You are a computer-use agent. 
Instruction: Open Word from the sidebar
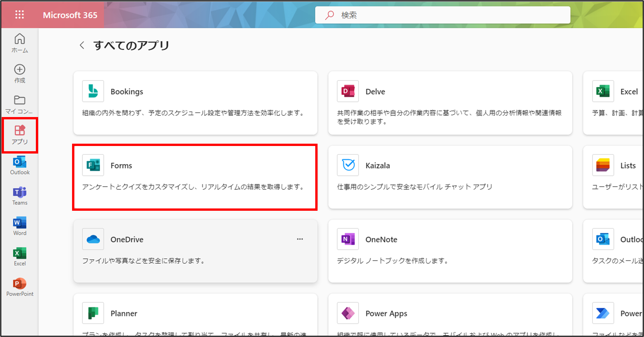point(20,226)
